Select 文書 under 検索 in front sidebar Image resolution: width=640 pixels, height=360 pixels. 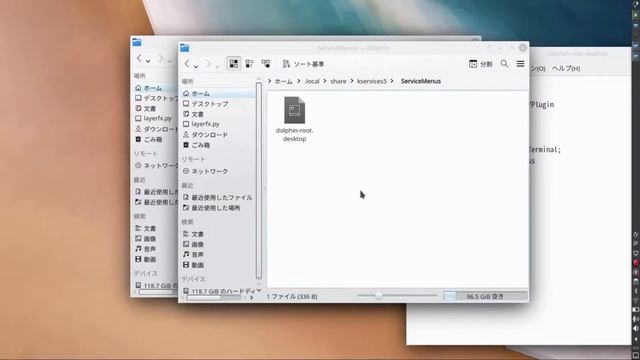[x=218, y=234]
